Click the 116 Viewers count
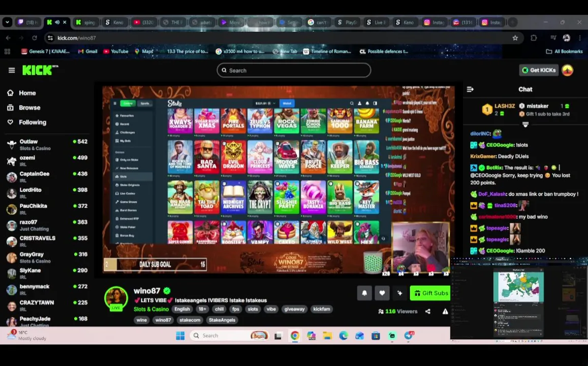Image resolution: width=588 pixels, height=366 pixels. pyautogui.click(x=398, y=311)
